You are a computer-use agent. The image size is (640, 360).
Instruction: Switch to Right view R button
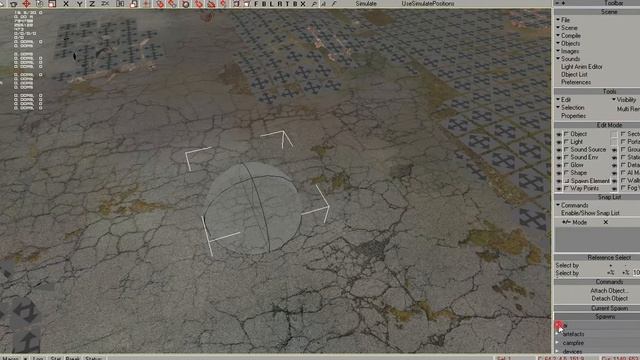[x=280, y=4]
